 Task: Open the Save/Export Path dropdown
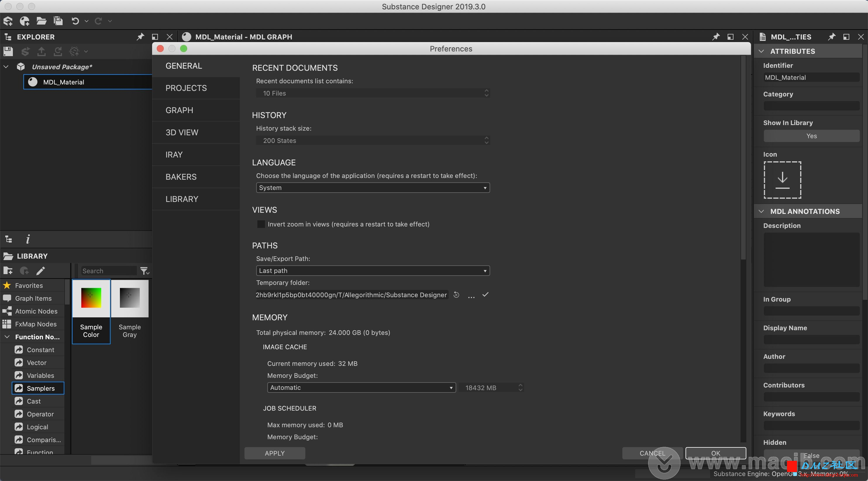tap(373, 271)
